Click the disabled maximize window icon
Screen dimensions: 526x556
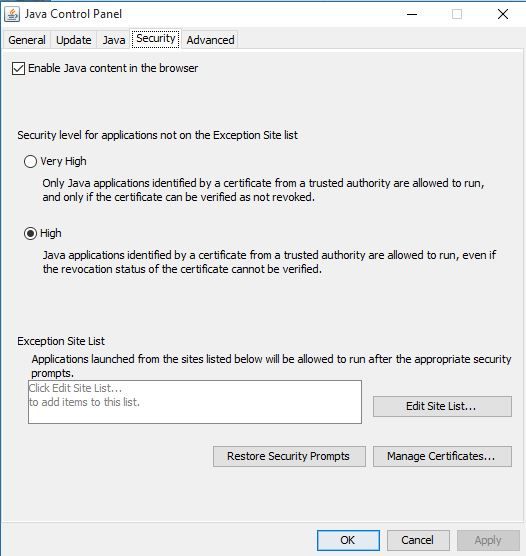[457, 14]
